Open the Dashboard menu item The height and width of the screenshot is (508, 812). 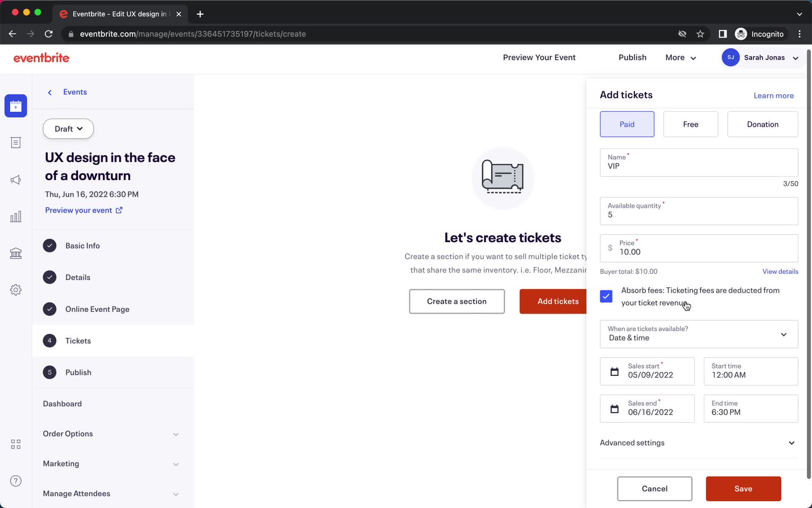coord(62,404)
